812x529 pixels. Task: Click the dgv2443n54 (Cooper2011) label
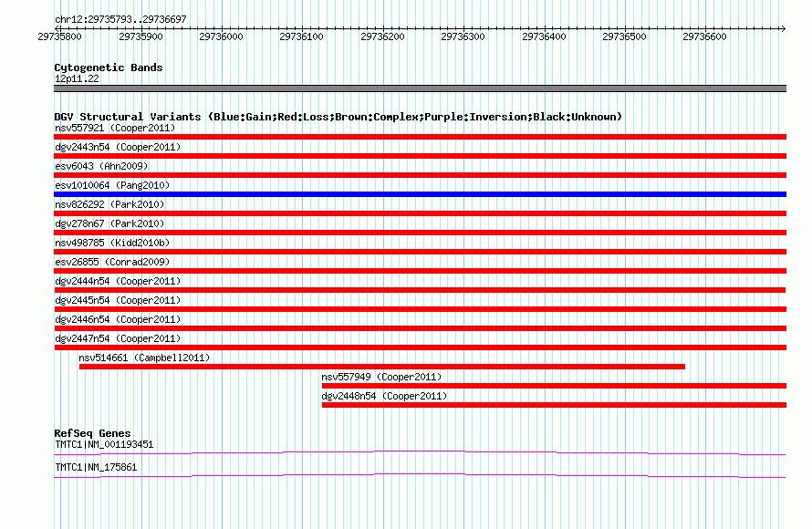(118, 147)
